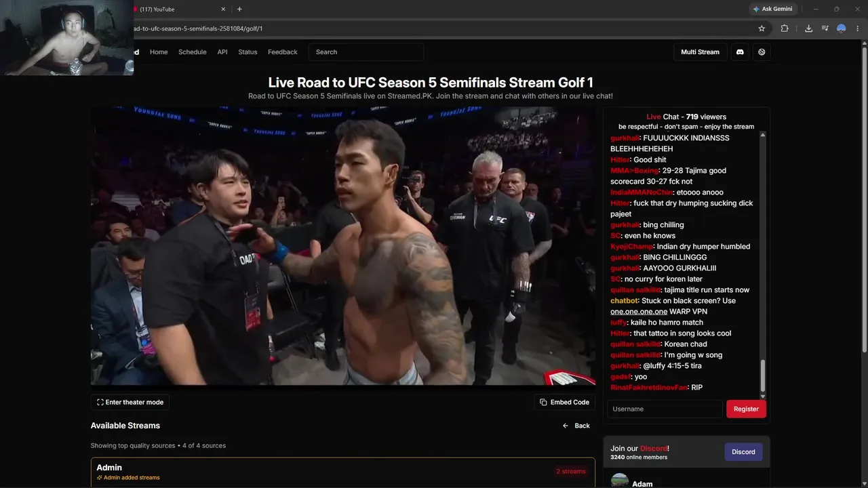Click the Multi Stream button
The width and height of the screenshot is (868, 488).
click(x=700, y=52)
